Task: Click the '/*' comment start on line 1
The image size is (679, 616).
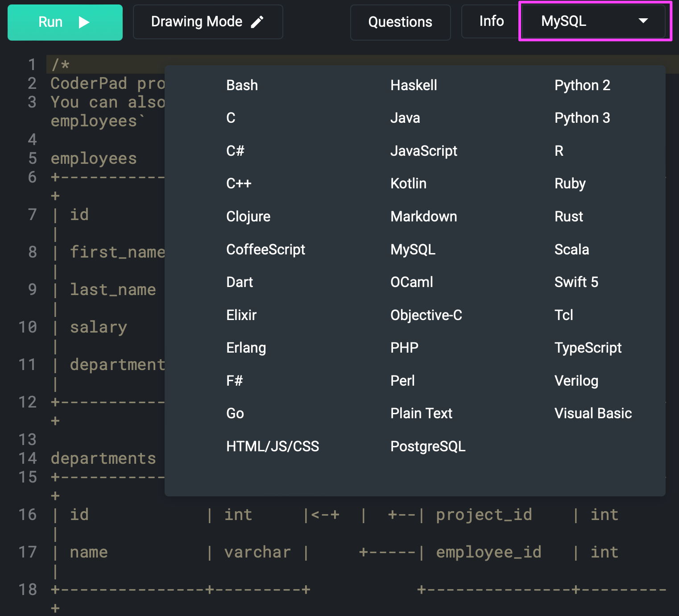Action: (60, 65)
